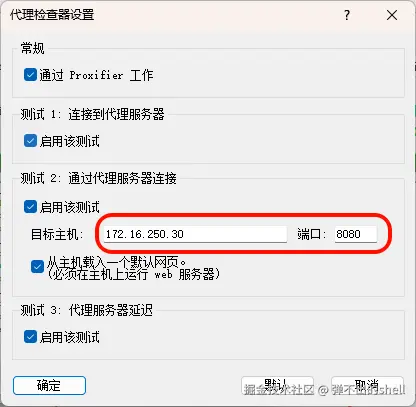Click the 测试 1: 连接到代理服务器 heading

(92, 114)
